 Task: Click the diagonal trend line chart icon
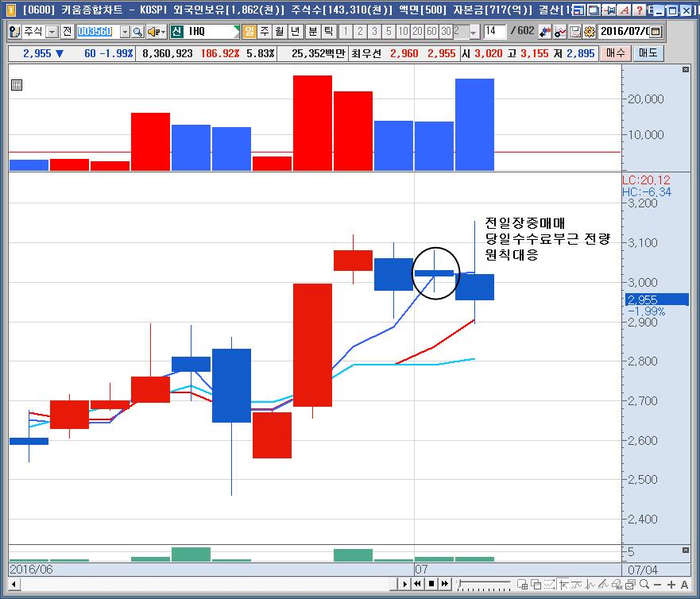click(604, 584)
